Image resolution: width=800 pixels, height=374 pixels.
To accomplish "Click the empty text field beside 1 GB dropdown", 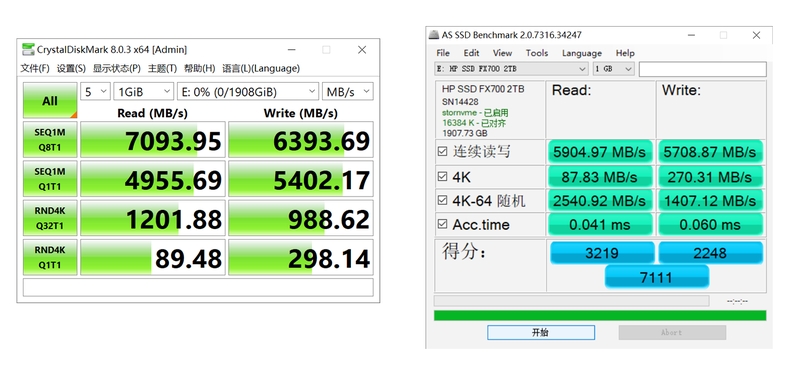I will 703,69.
